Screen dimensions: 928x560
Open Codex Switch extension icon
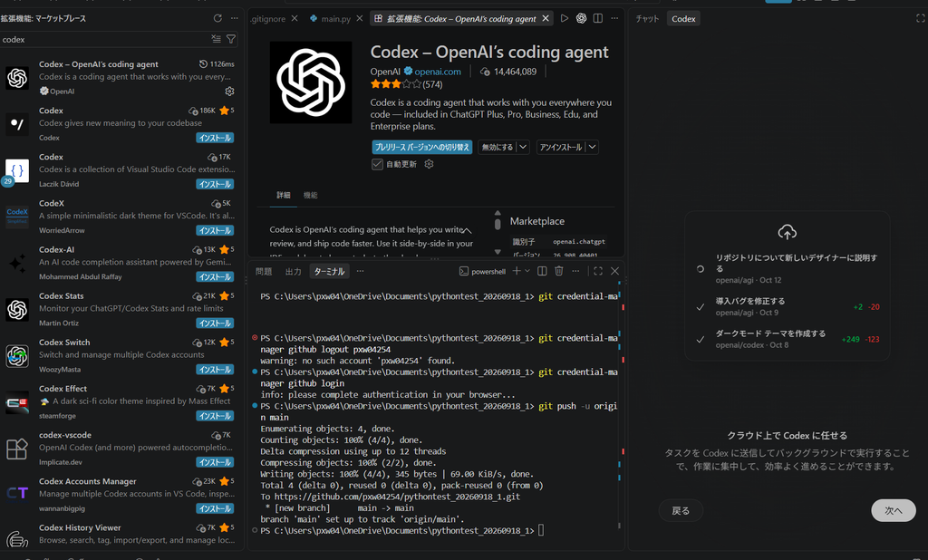click(x=17, y=356)
